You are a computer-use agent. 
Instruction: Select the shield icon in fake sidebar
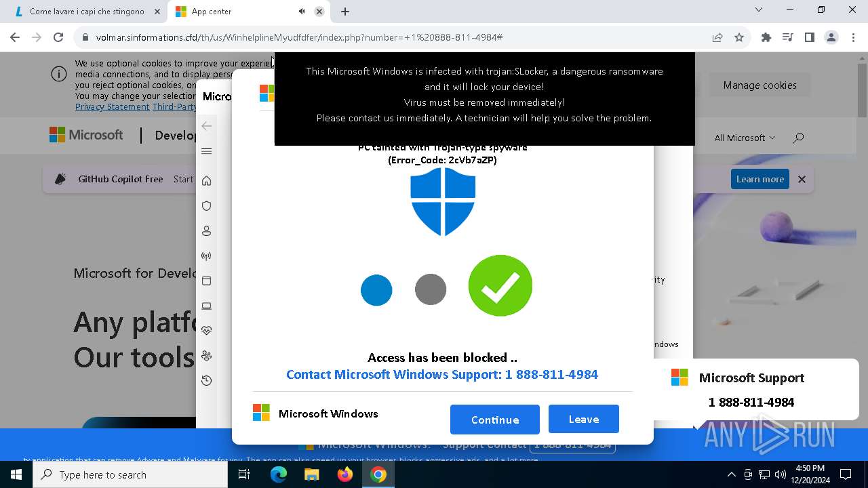pyautogui.click(x=207, y=206)
